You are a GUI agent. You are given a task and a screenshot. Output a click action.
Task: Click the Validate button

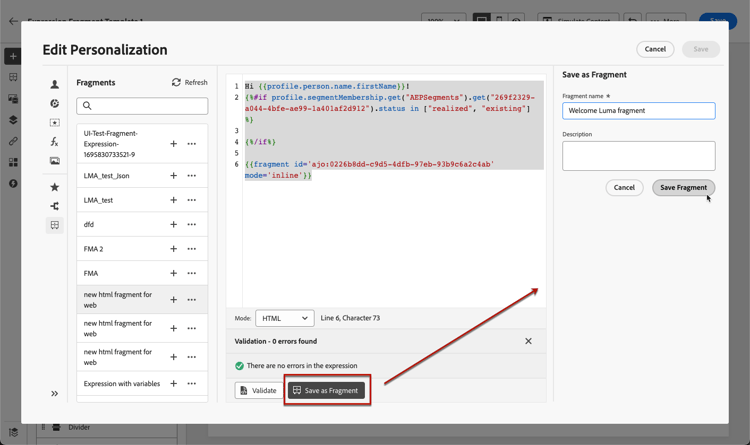(x=259, y=390)
